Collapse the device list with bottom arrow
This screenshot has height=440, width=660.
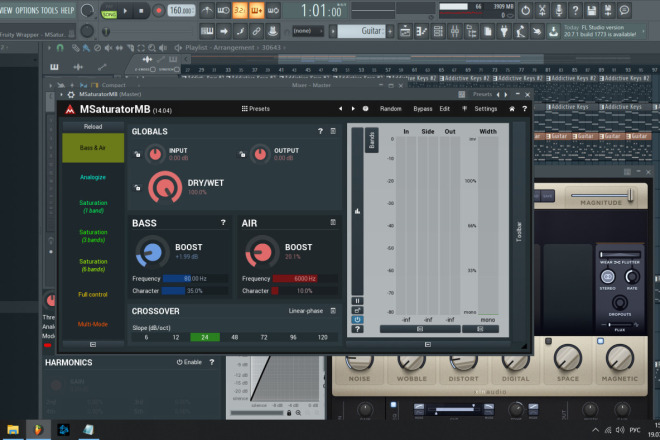click(x=93, y=344)
